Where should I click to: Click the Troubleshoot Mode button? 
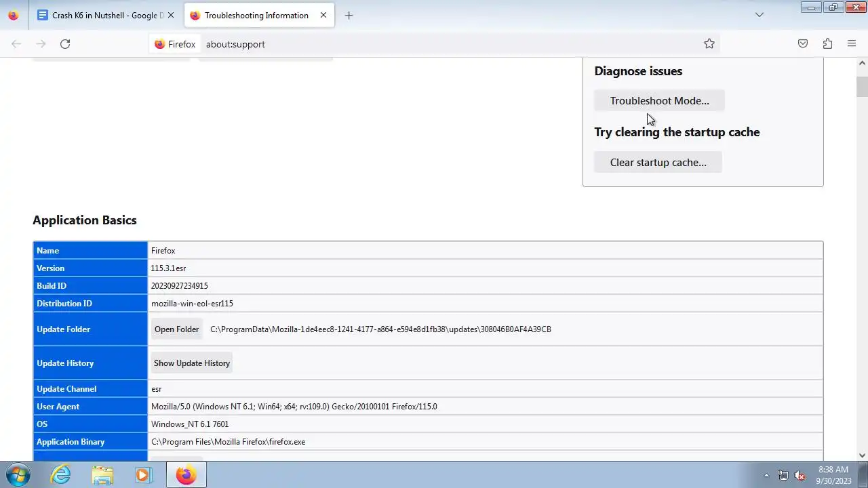point(660,100)
